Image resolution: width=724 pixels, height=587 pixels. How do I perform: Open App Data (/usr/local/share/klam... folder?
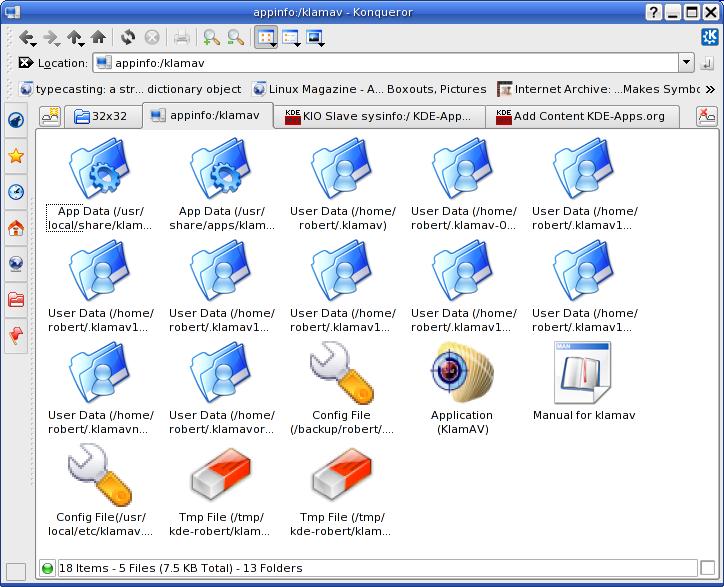pyautogui.click(x=100, y=184)
